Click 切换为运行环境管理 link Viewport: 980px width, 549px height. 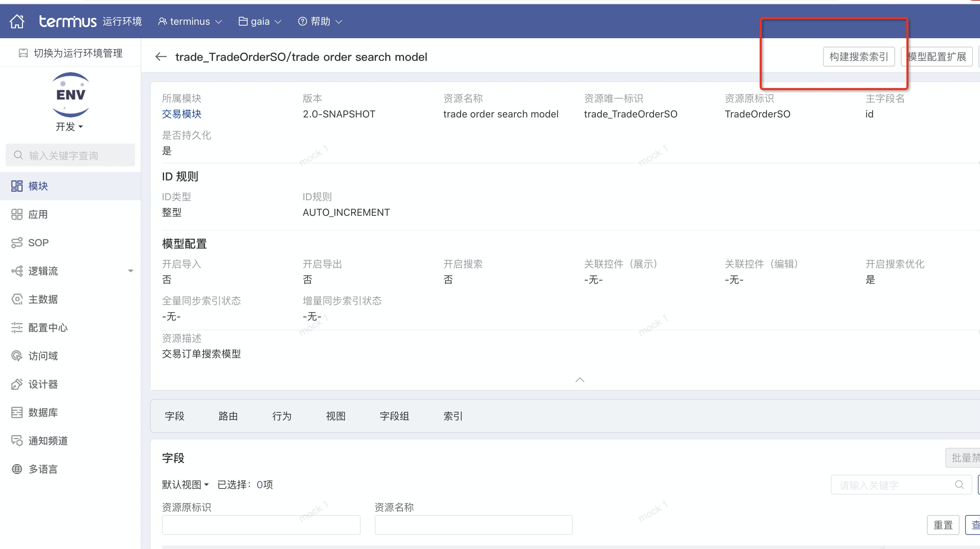(71, 53)
